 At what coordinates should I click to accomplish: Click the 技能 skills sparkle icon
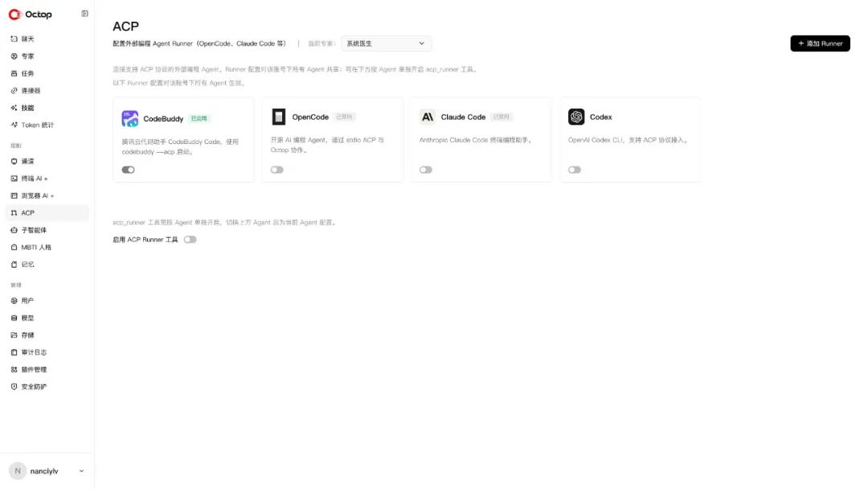[14, 108]
